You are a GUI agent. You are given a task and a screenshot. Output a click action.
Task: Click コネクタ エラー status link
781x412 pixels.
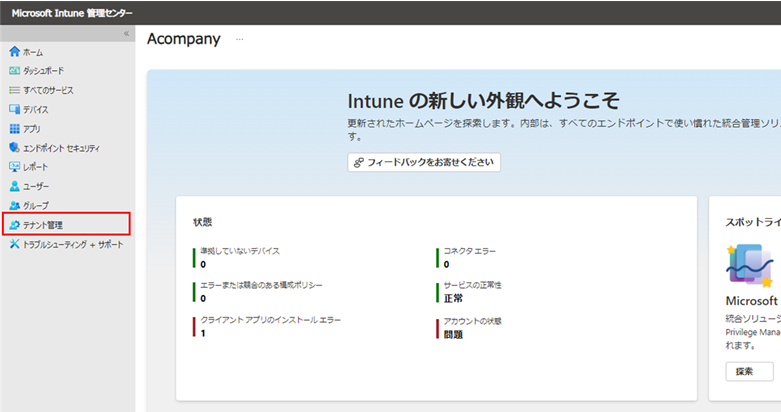pos(470,251)
